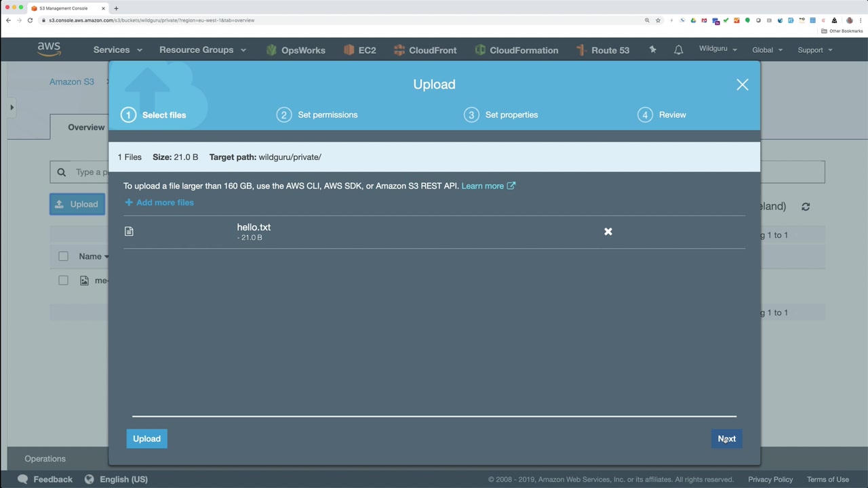Open the Operations panel at the bottom
This screenshot has height=488, width=868.
pos(45,459)
